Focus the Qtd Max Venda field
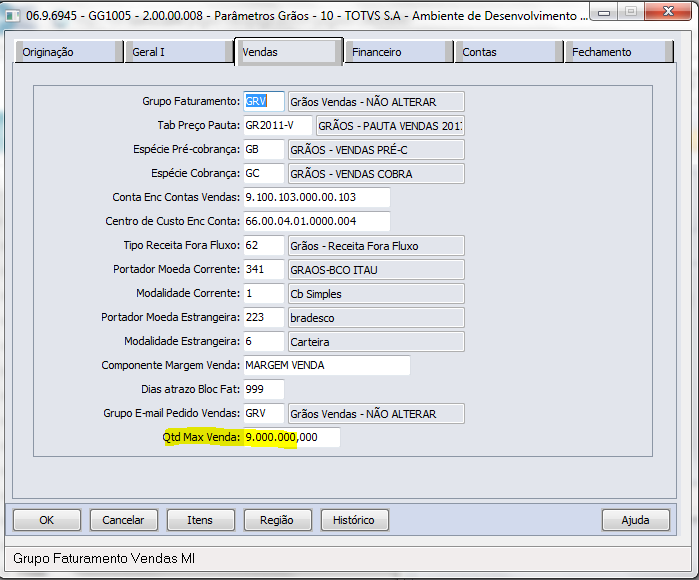The width and height of the screenshot is (699, 580). click(291, 437)
